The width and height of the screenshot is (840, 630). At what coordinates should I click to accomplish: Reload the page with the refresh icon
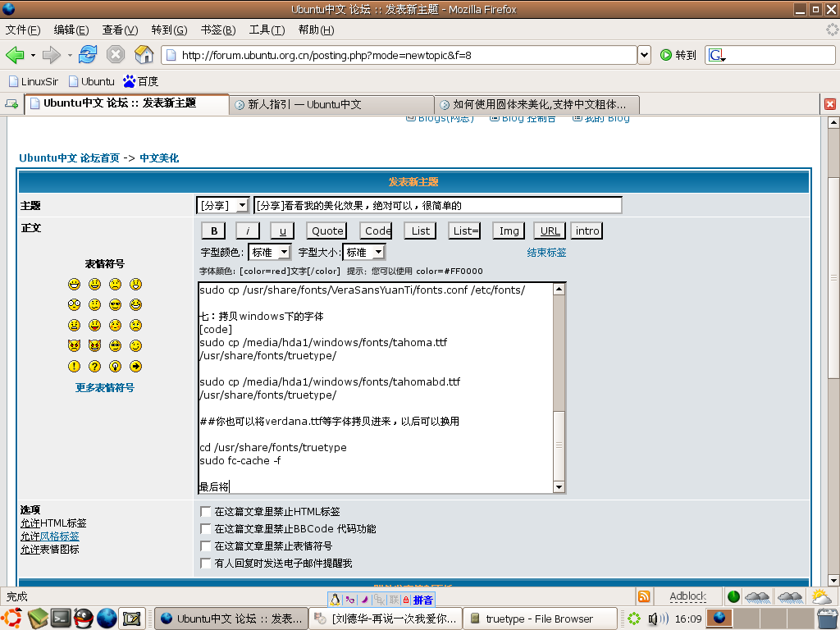click(x=88, y=54)
